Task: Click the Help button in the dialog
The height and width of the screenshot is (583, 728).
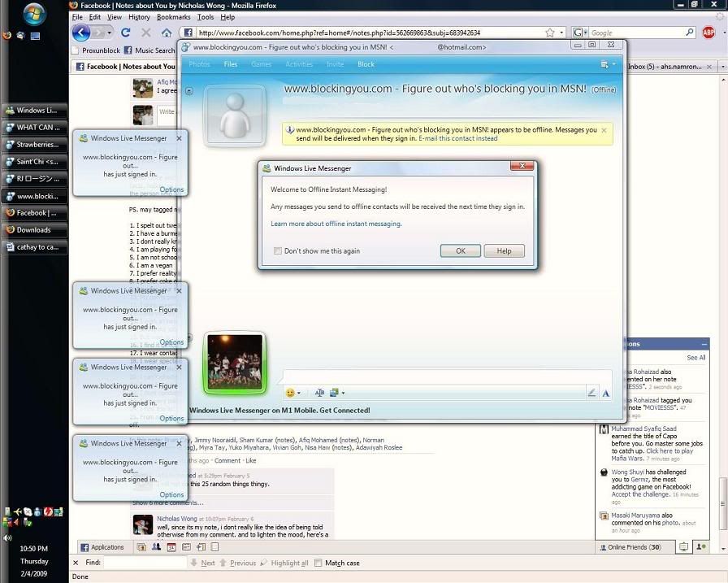Action: (504, 251)
